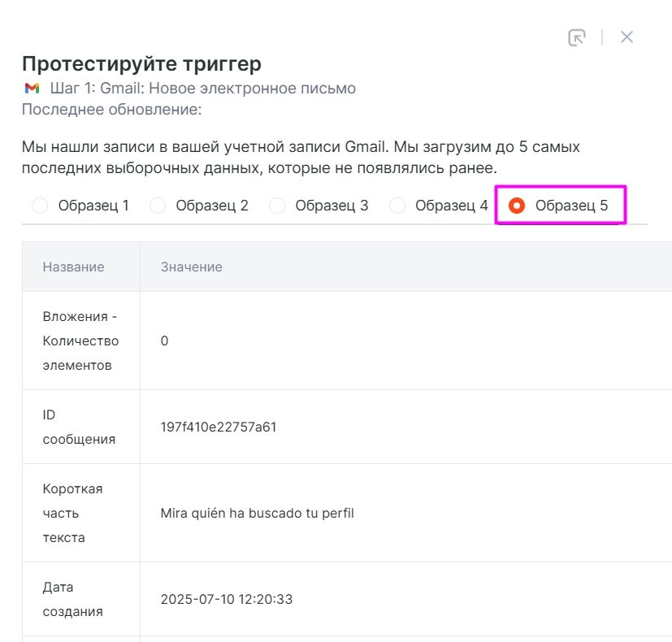Click the attachments count value 0

(x=164, y=341)
